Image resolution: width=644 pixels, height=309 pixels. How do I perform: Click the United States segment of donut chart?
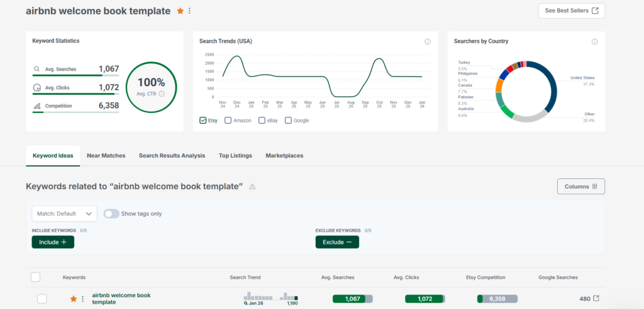pyautogui.click(x=549, y=85)
